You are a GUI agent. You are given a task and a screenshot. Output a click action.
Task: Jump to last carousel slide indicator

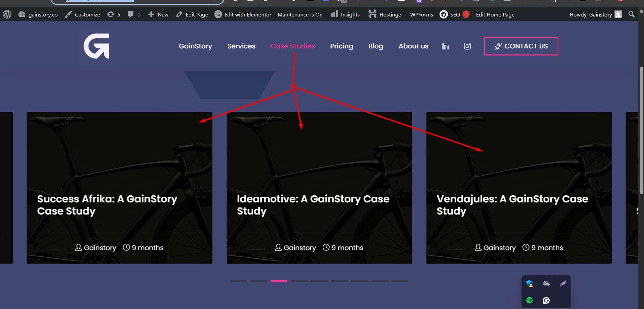[400, 281]
